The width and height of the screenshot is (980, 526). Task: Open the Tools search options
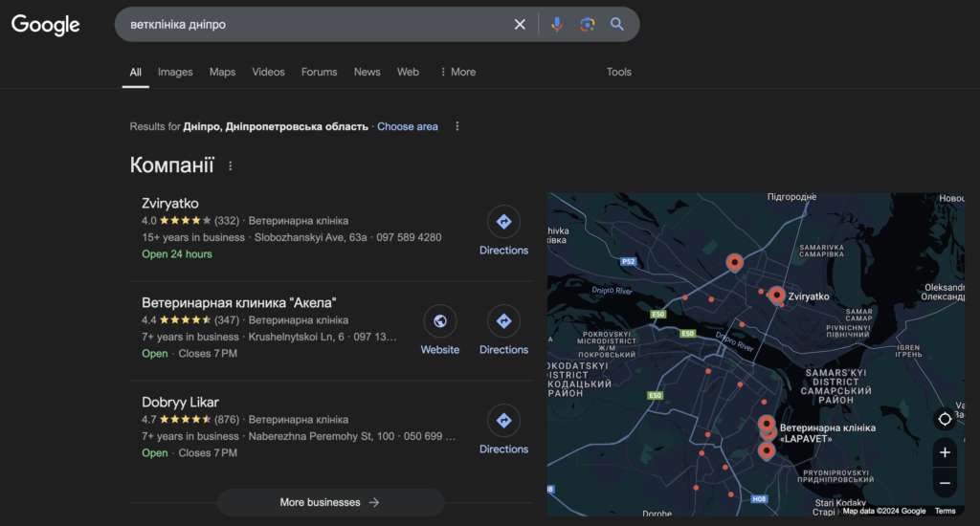pyautogui.click(x=619, y=72)
